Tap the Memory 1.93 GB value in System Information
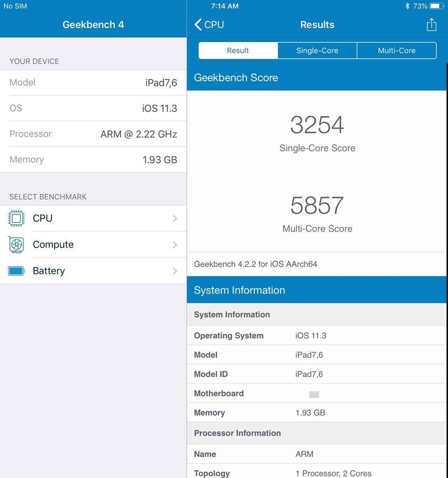448x478 pixels. tap(310, 413)
